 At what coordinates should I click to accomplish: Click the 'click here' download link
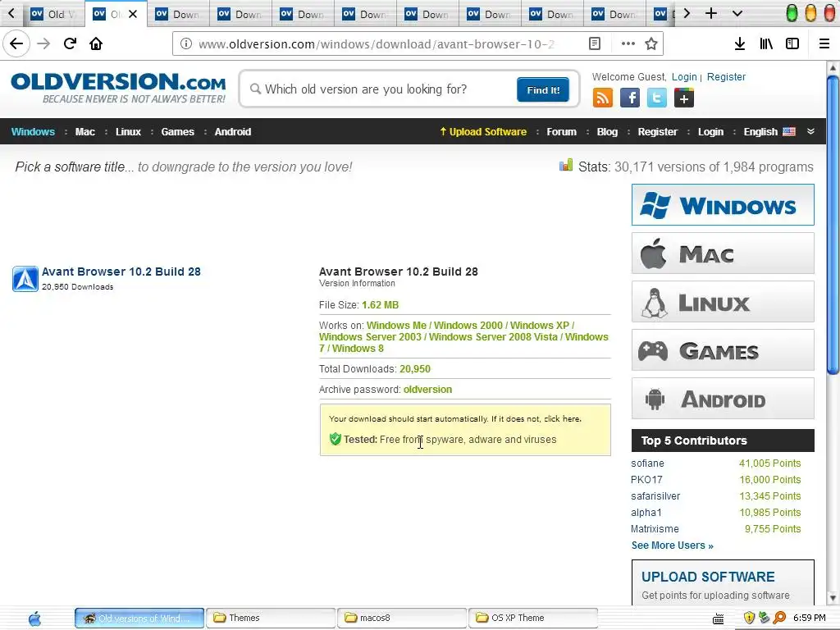click(562, 419)
